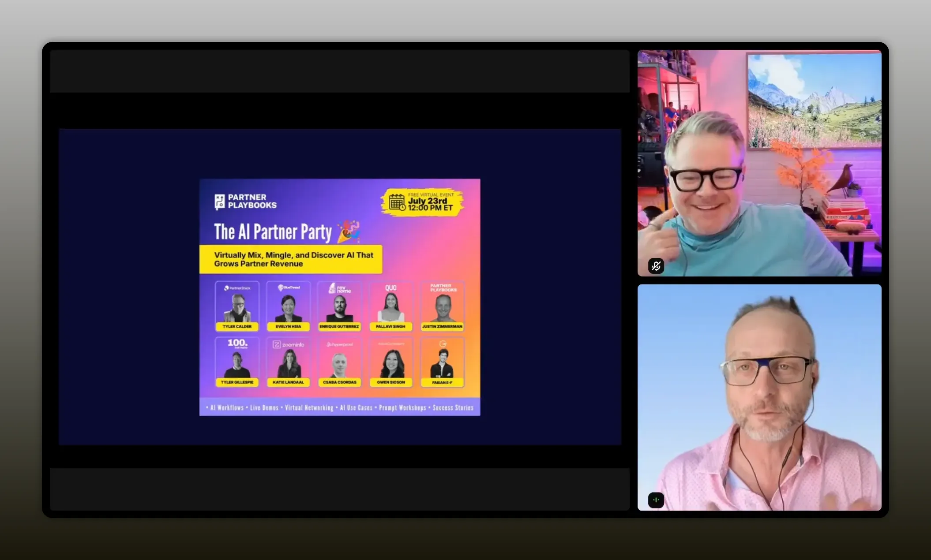Click the rev home logo above Enrique Gutierrez
This screenshot has height=560, width=931.
click(340, 288)
